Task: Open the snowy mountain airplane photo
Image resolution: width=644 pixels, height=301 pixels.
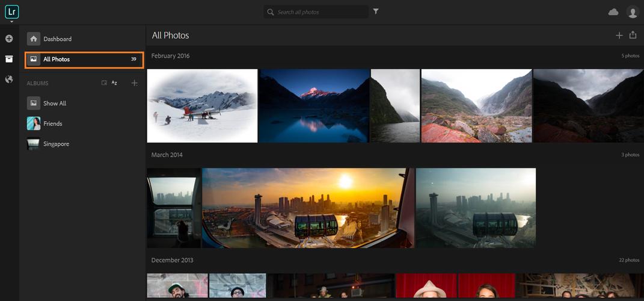Action: pos(202,106)
